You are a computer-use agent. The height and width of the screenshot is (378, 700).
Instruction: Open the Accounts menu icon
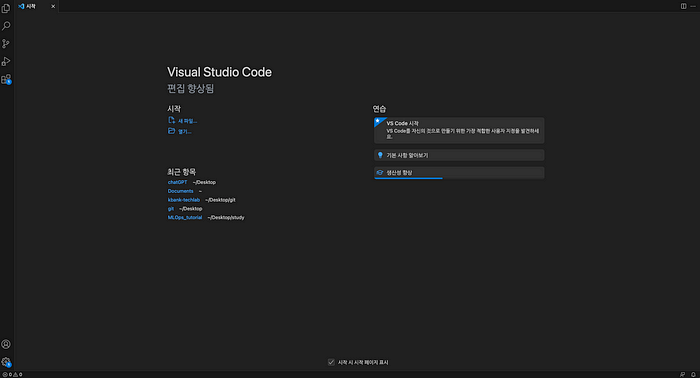click(6, 344)
